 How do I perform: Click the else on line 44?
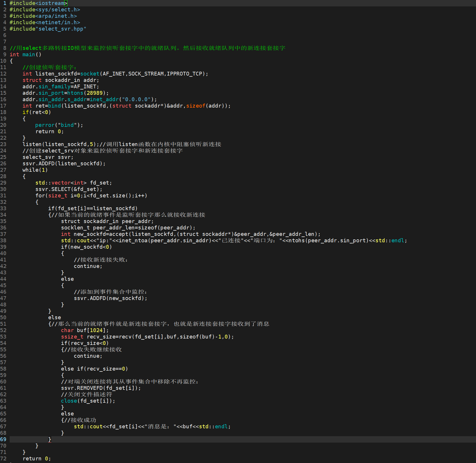67,279
